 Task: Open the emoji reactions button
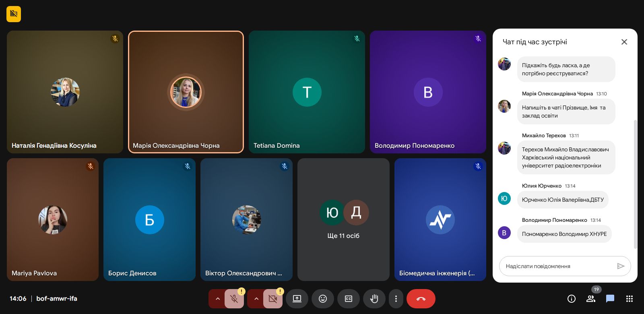323,299
